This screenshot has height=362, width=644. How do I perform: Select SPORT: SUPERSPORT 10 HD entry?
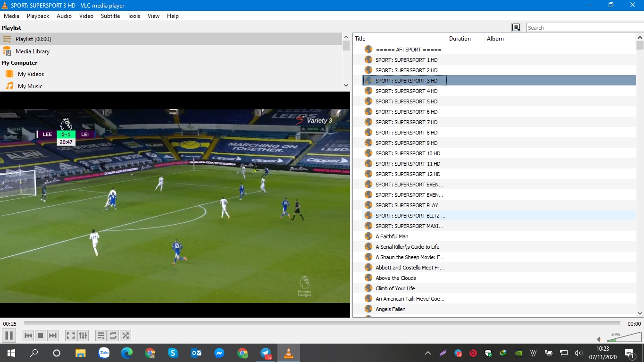click(408, 153)
